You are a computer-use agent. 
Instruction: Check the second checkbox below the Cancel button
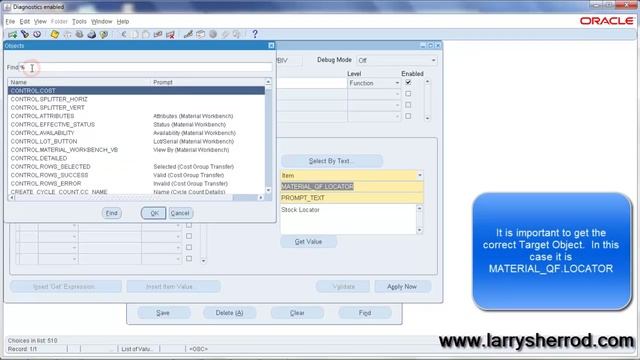189,236
